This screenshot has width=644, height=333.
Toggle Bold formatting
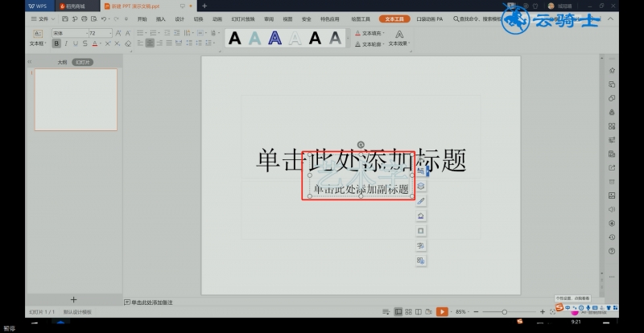tap(56, 43)
